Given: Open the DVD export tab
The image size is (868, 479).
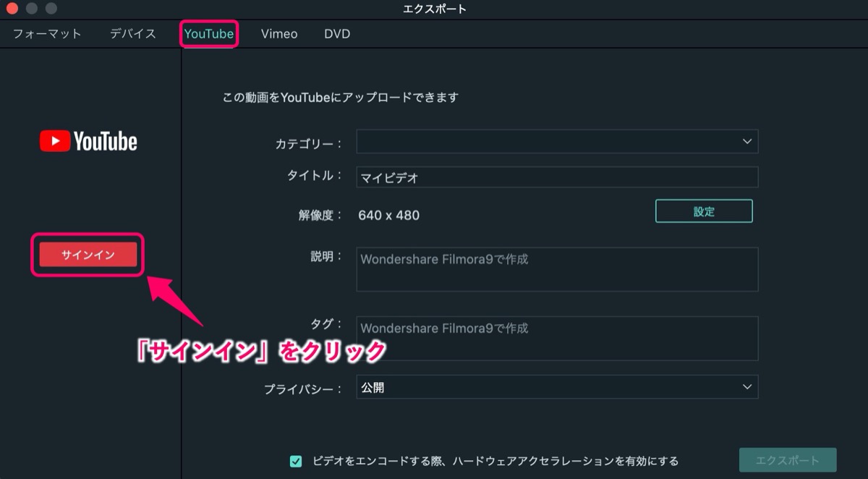Looking at the screenshot, I should pyautogui.click(x=337, y=34).
